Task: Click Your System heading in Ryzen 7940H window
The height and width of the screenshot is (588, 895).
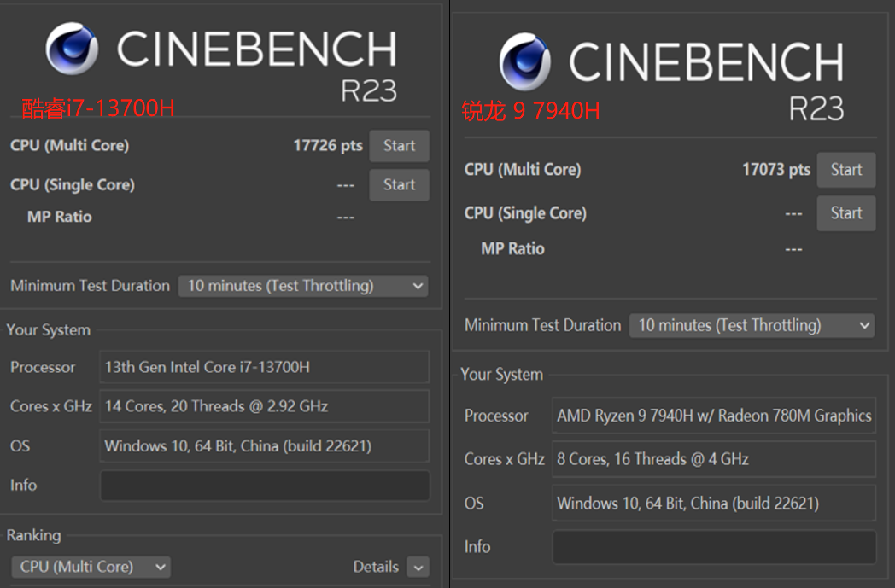Action: click(501, 375)
